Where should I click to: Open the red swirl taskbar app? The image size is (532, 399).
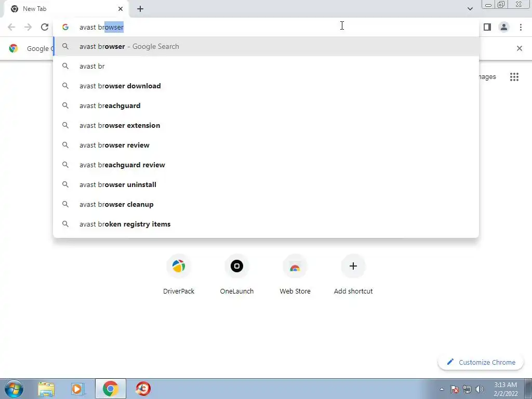pyautogui.click(x=143, y=389)
